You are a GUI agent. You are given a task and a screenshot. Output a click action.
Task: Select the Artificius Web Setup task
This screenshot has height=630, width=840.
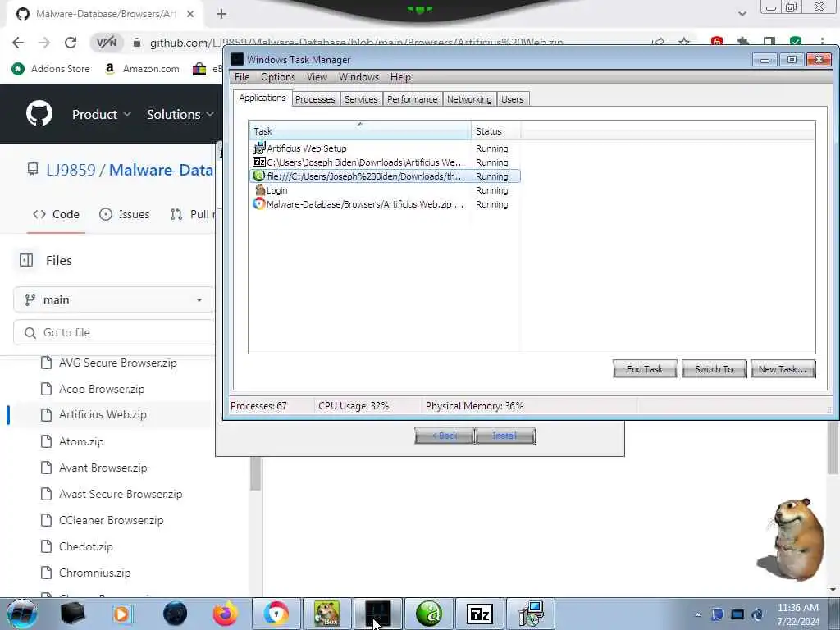click(x=384, y=148)
